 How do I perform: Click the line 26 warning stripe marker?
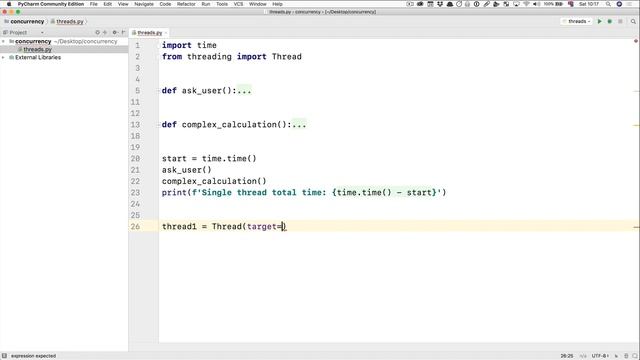click(x=636, y=227)
